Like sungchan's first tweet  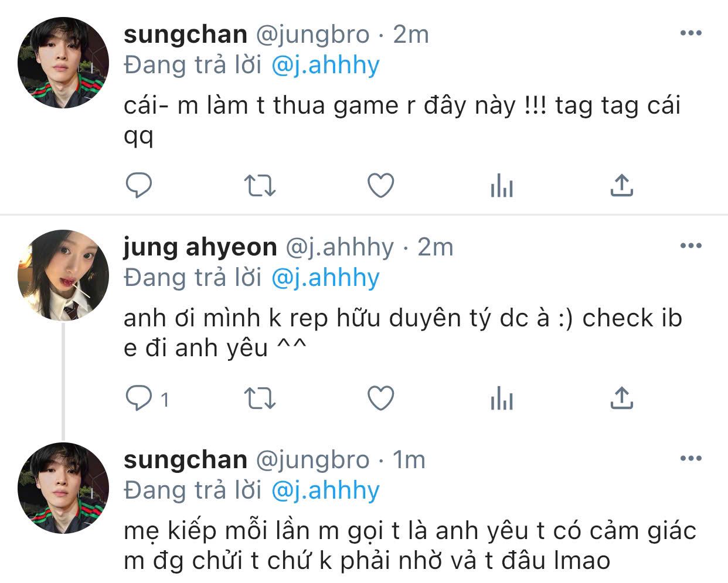[380, 186]
